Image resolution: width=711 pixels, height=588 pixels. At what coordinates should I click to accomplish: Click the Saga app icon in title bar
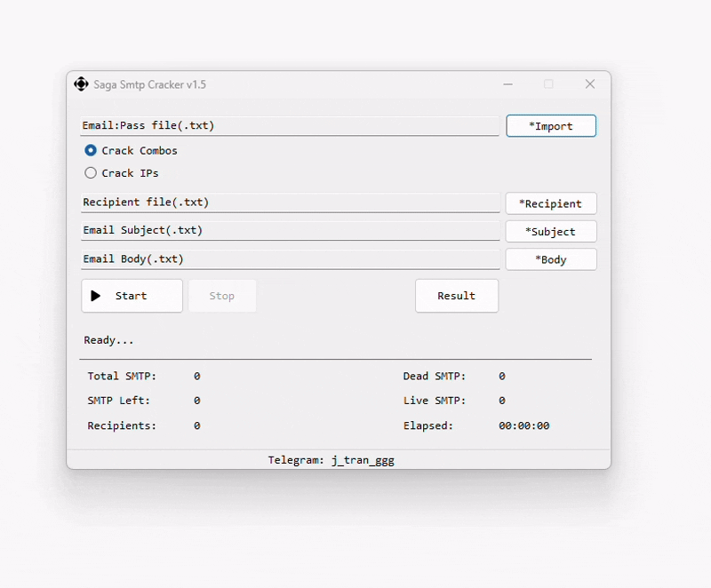tap(81, 84)
